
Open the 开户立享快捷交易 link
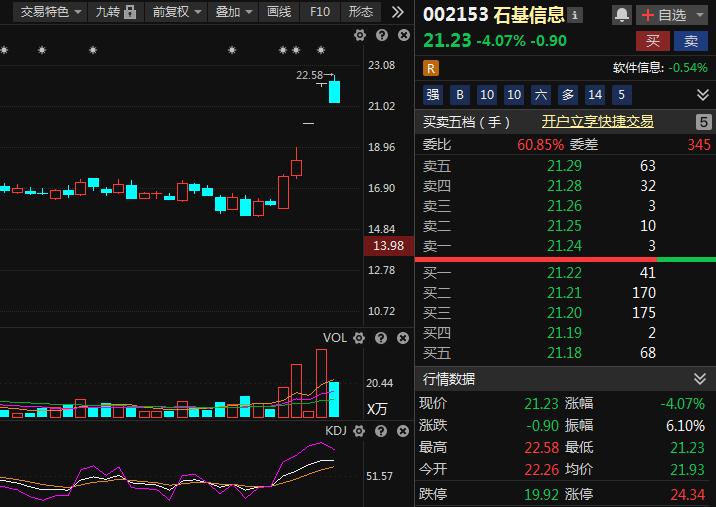tap(597, 121)
